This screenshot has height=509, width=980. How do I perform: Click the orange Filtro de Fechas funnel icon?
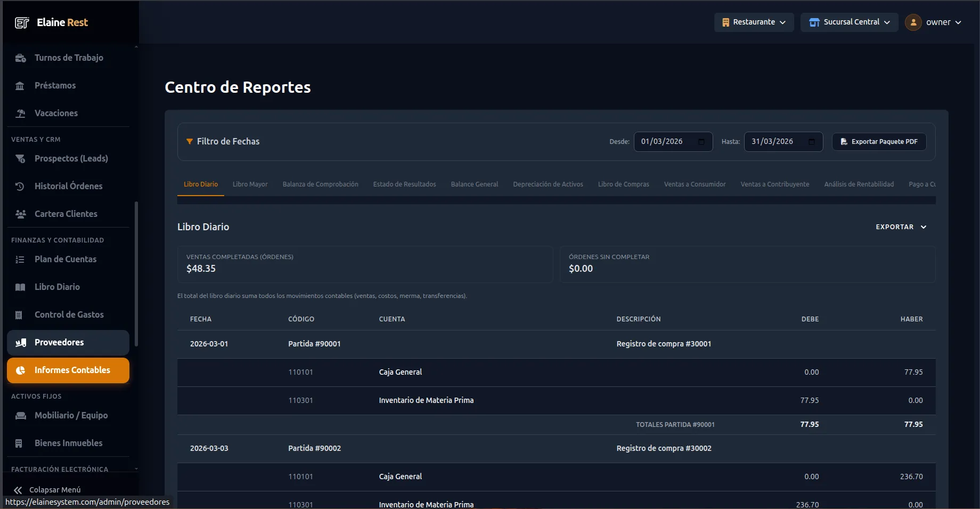coord(189,142)
